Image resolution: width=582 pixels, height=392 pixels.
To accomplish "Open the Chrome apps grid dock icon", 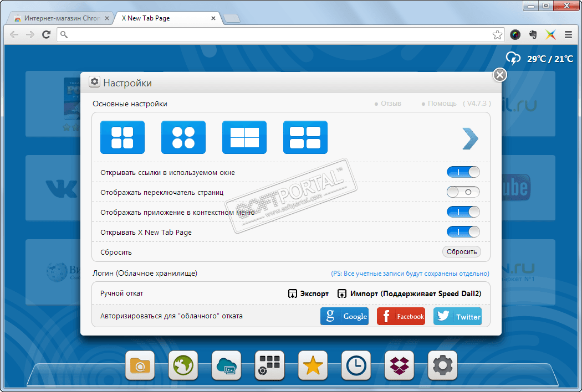I will tap(269, 365).
